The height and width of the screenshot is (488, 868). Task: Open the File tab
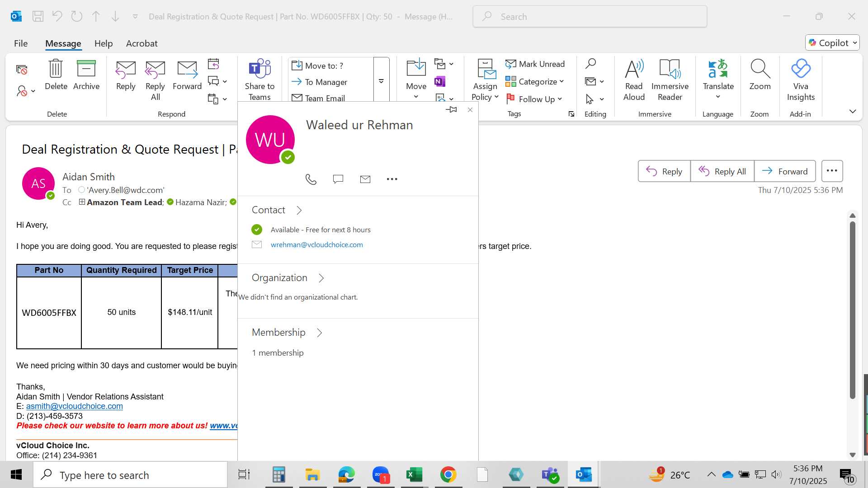coord(21,43)
